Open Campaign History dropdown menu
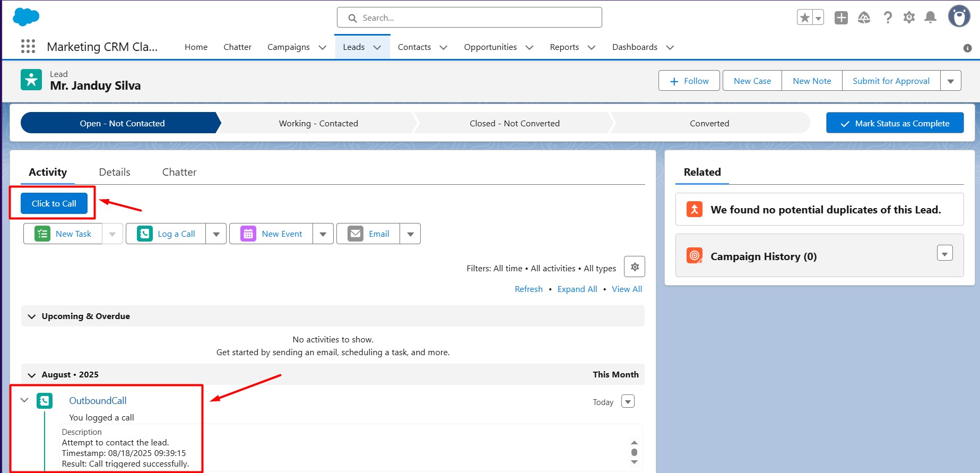The image size is (980, 473). point(944,253)
